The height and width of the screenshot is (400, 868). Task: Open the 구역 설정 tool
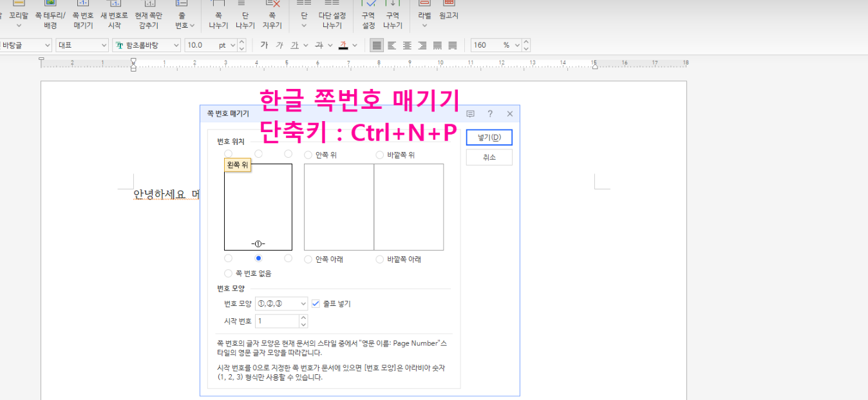click(x=368, y=15)
